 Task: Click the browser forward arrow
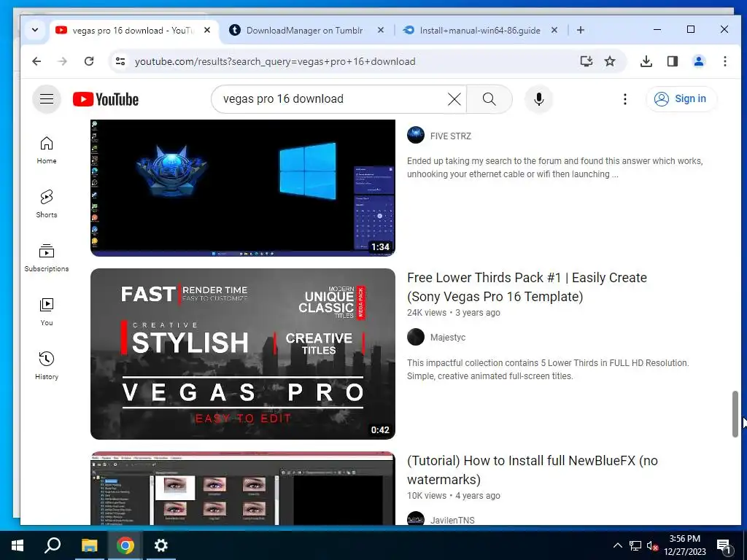click(63, 61)
